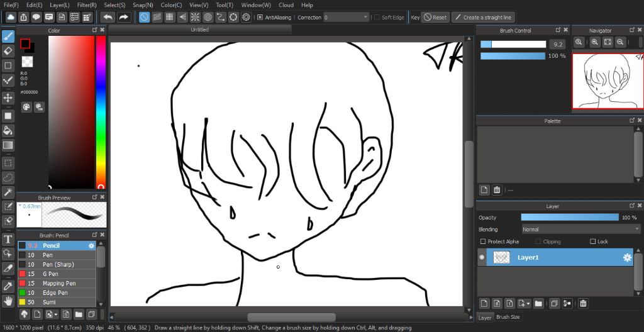
Task: Select the Move tool
Action: tap(8, 98)
